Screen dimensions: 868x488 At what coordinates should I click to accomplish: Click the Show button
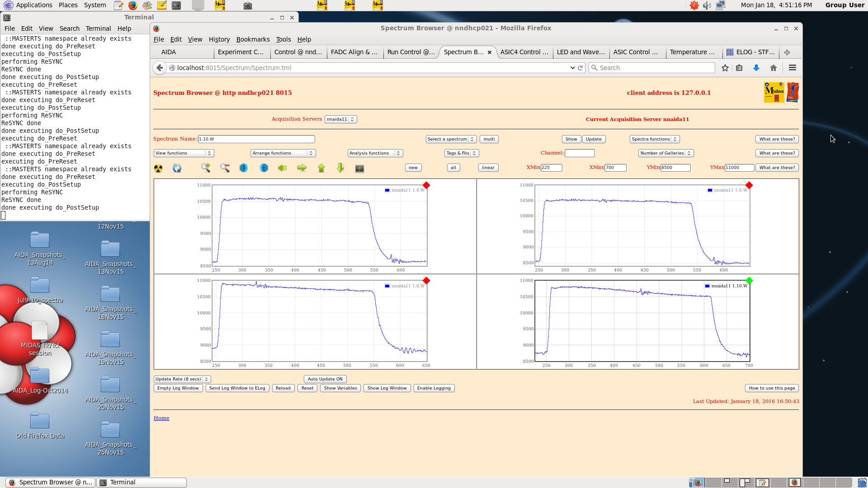pos(571,139)
